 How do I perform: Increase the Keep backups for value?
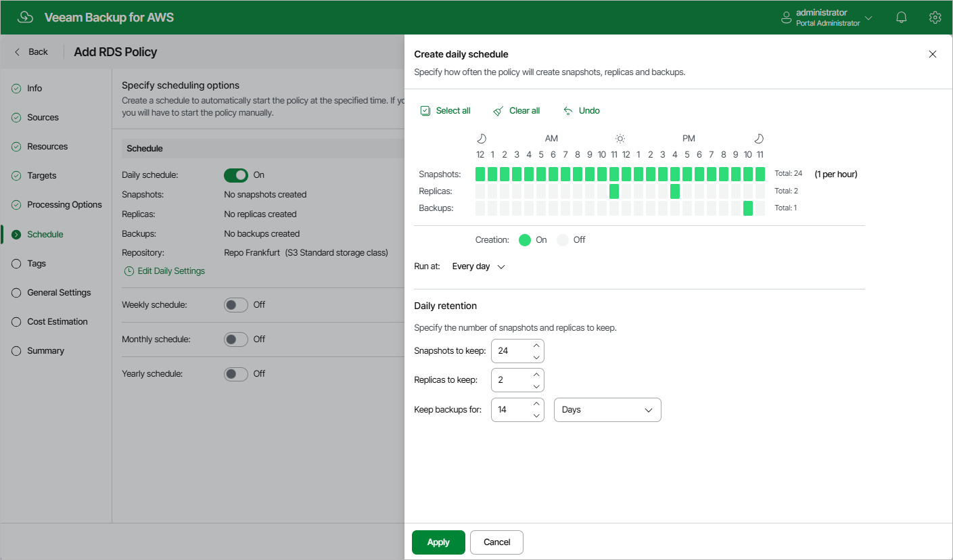point(536,404)
